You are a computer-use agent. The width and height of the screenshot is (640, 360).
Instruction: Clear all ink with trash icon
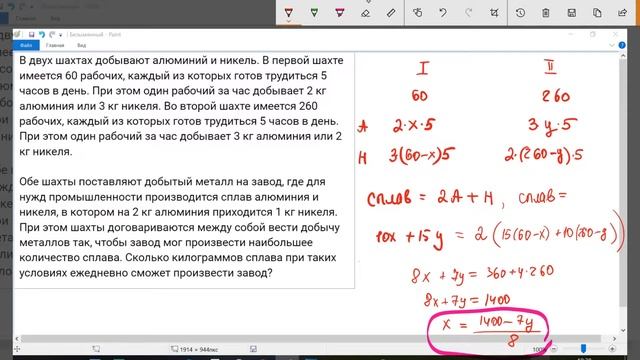546,13
